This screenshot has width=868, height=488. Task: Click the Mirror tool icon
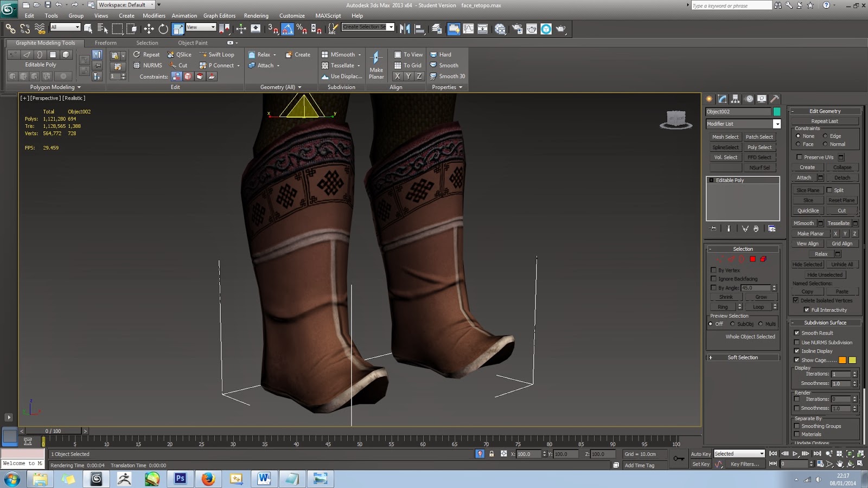404,29
